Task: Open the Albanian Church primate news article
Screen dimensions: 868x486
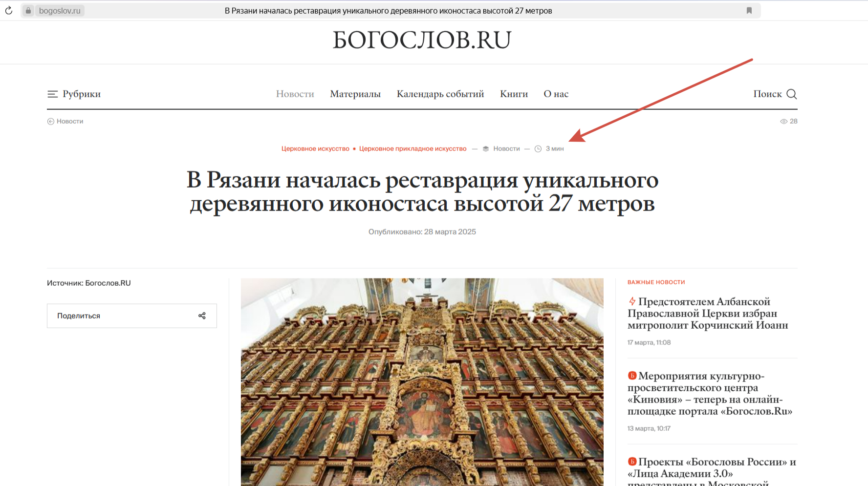Action: pos(708,313)
